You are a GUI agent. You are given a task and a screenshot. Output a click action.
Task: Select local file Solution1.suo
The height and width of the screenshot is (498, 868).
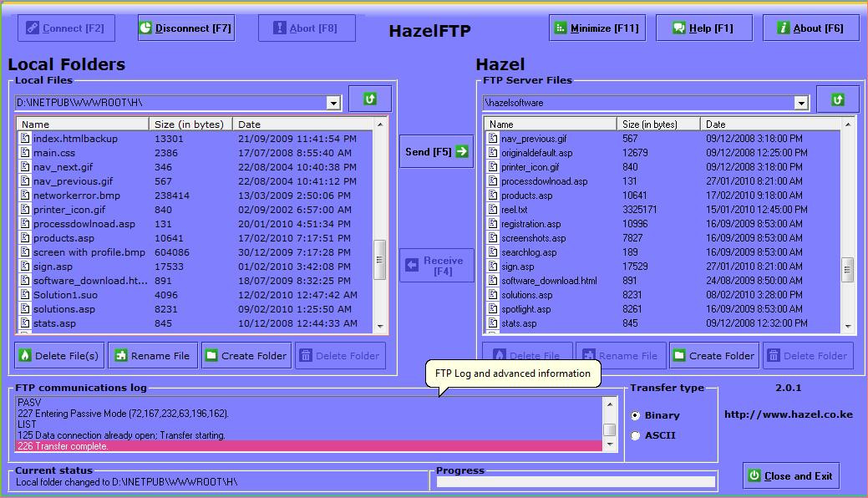(65, 295)
